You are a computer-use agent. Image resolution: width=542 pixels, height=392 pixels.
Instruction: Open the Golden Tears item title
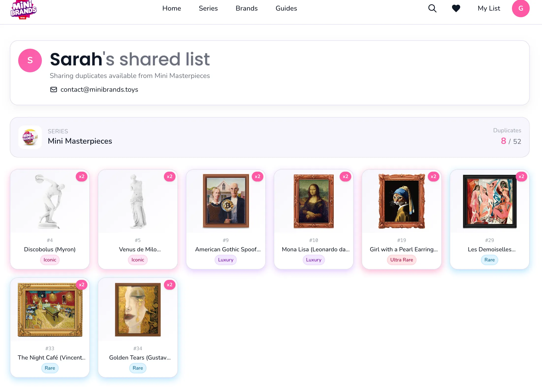[140, 358]
